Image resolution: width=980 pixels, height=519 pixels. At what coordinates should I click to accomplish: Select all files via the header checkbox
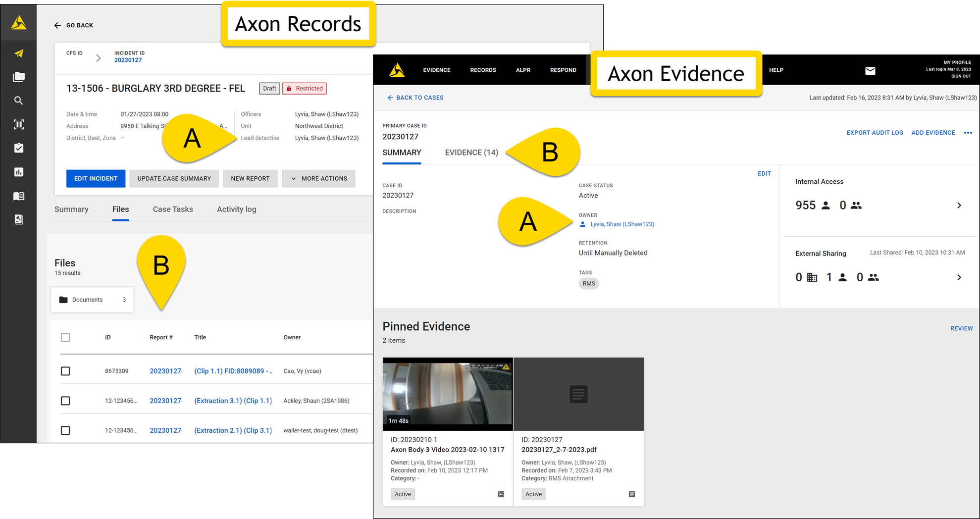point(65,337)
